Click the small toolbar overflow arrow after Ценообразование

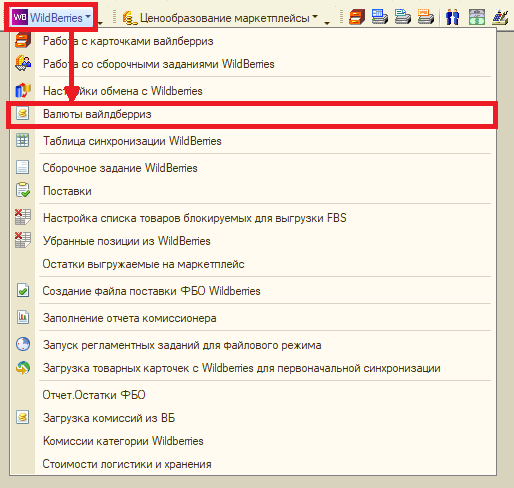click(327, 23)
